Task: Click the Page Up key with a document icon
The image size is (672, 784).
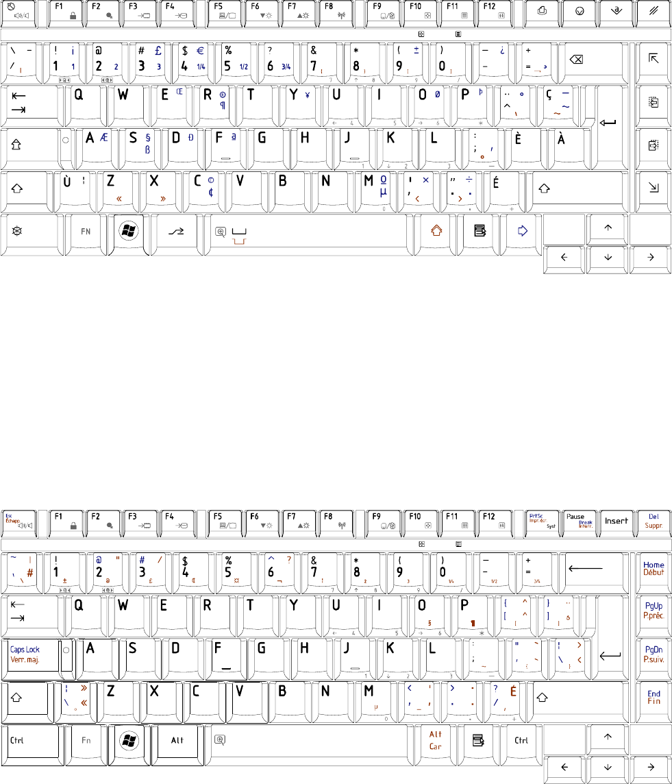Action: coord(654,106)
